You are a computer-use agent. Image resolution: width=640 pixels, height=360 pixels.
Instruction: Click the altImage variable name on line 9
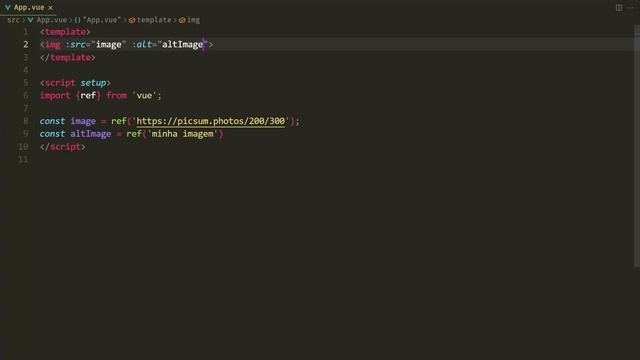point(91,134)
